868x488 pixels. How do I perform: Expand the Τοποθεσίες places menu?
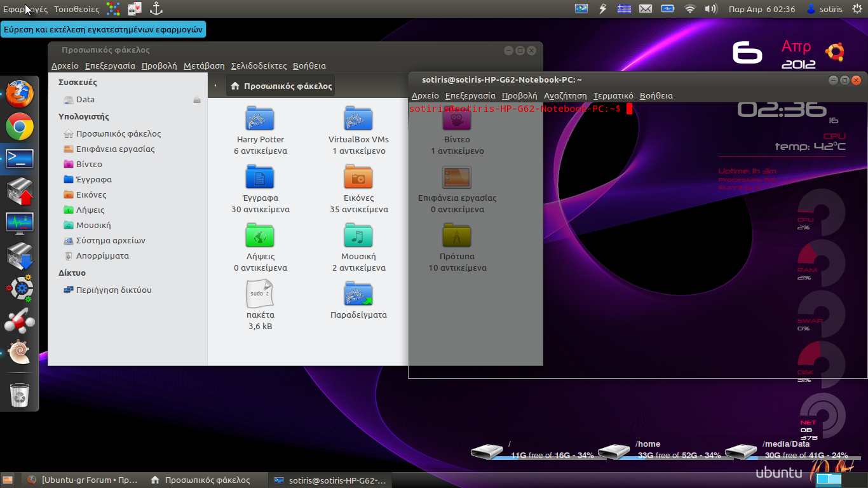pyautogui.click(x=76, y=9)
